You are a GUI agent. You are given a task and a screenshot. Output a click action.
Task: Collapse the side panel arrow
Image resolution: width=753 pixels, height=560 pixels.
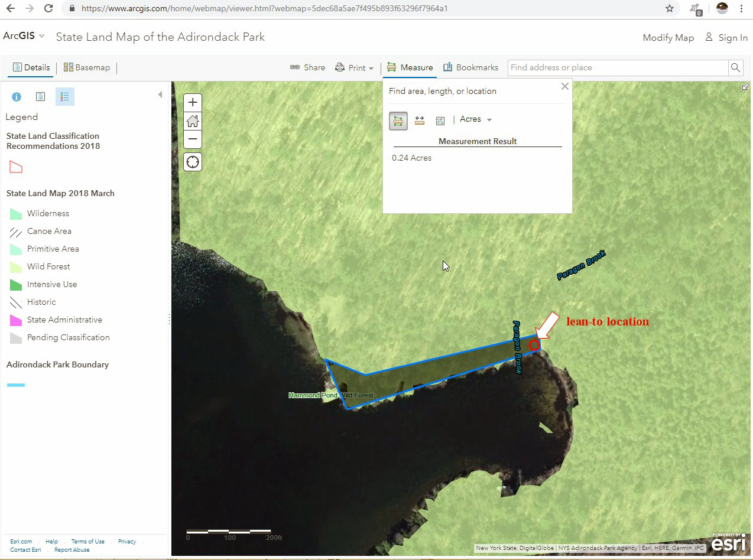[x=160, y=95]
